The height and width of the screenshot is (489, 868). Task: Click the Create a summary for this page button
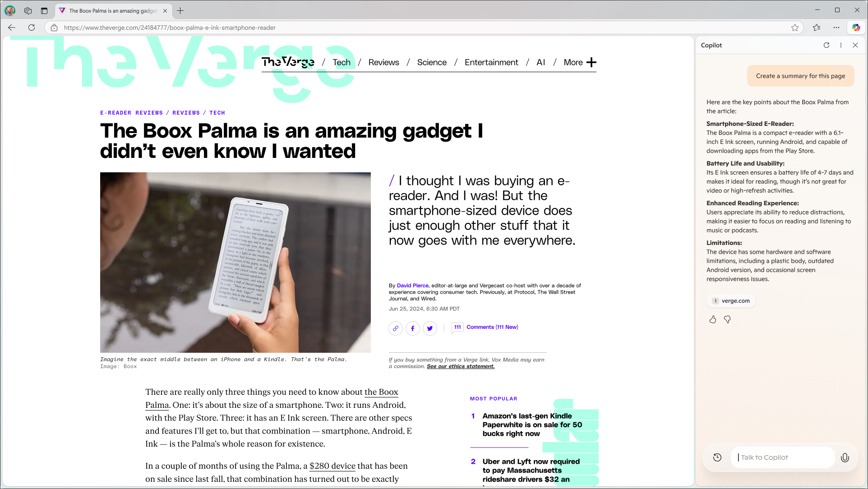801,76
